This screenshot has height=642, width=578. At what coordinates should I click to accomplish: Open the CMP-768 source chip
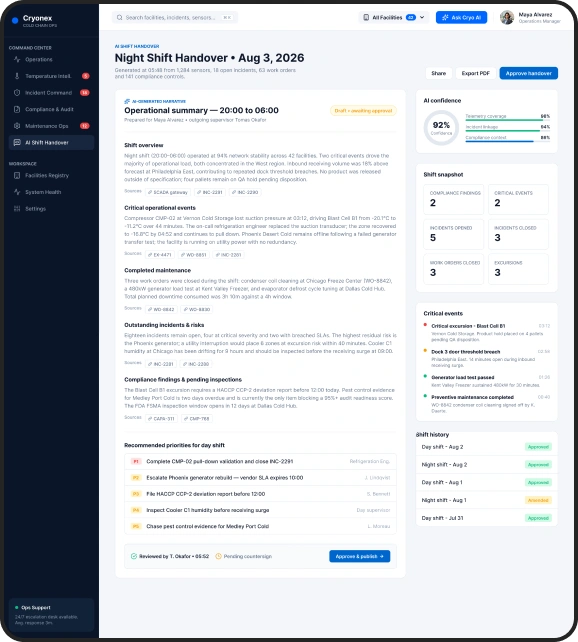196,418
